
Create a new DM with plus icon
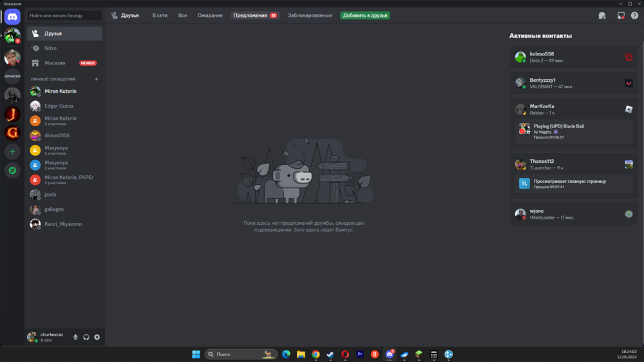tap(96, 79)
